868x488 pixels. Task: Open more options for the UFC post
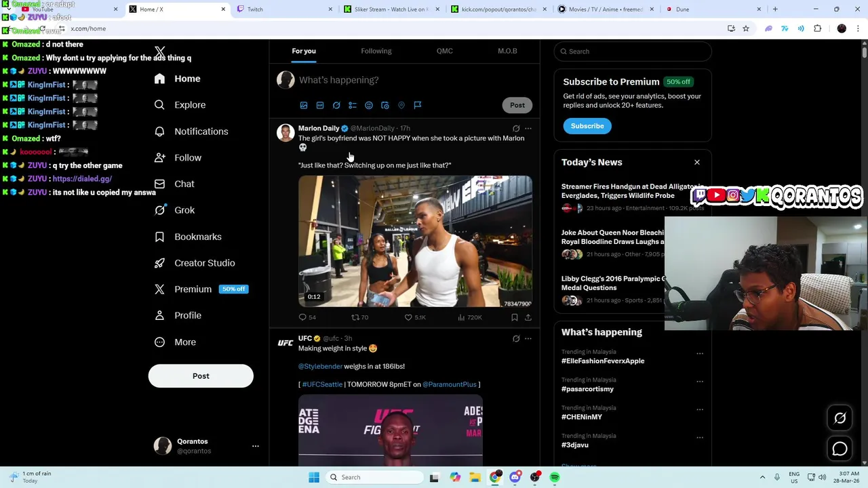point(528,338)
